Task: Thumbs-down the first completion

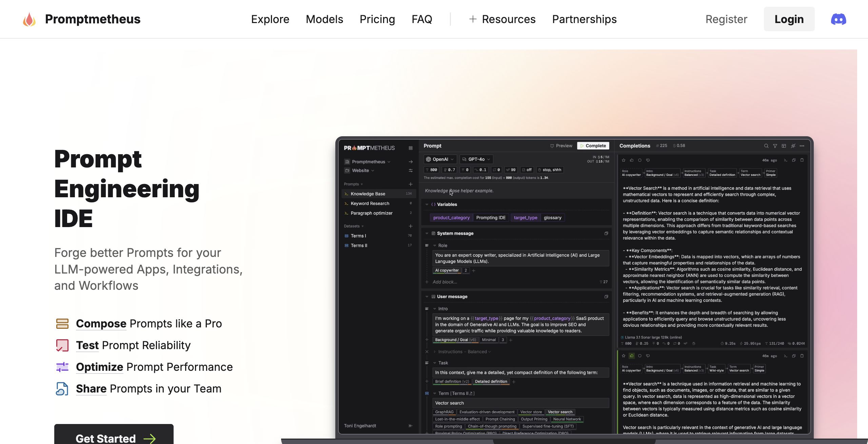Action: 648,160
